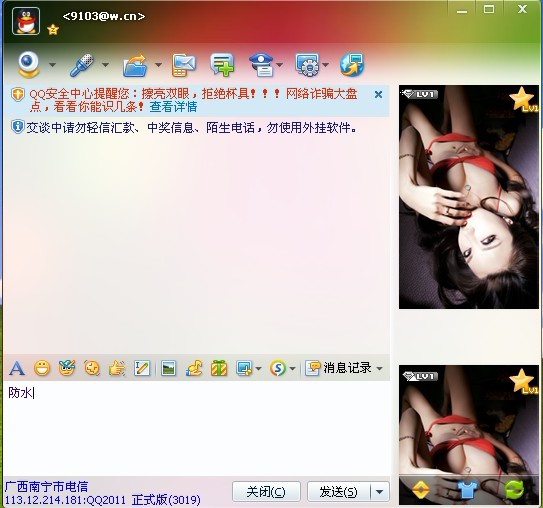This screenshot has height=508, width=543.
Task: Open the handwriting input pencil icon
Action: coord(142,368)
